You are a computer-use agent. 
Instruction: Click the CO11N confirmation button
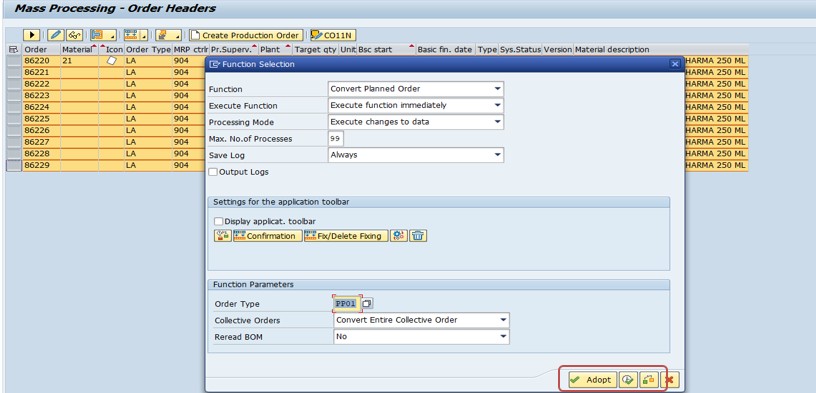333,35
